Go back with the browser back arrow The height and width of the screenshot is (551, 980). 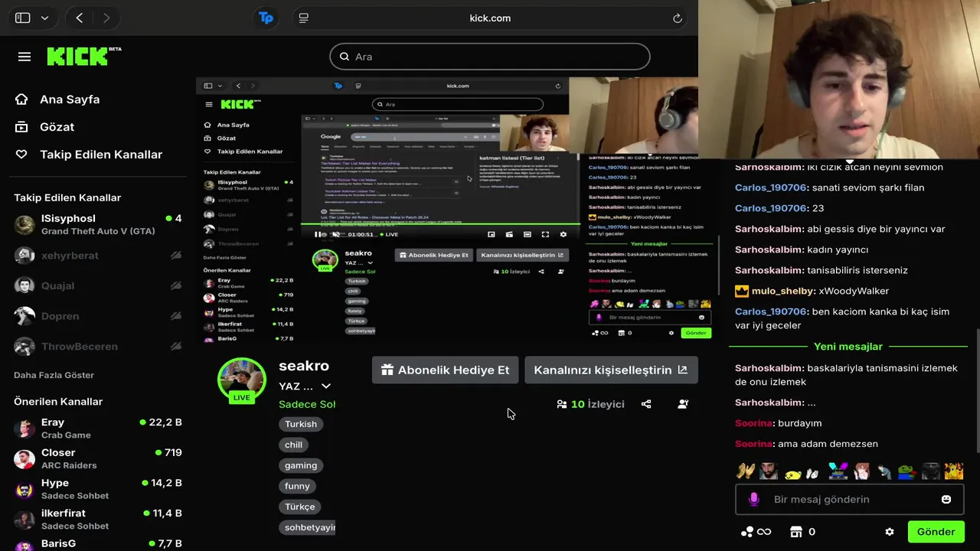tap(80, 18)
